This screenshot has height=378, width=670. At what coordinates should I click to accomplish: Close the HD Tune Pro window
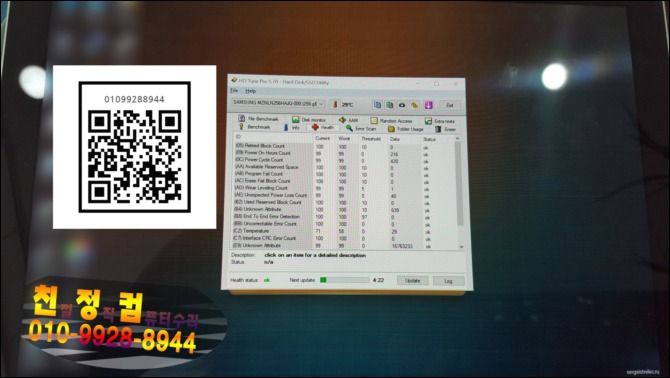455,84
